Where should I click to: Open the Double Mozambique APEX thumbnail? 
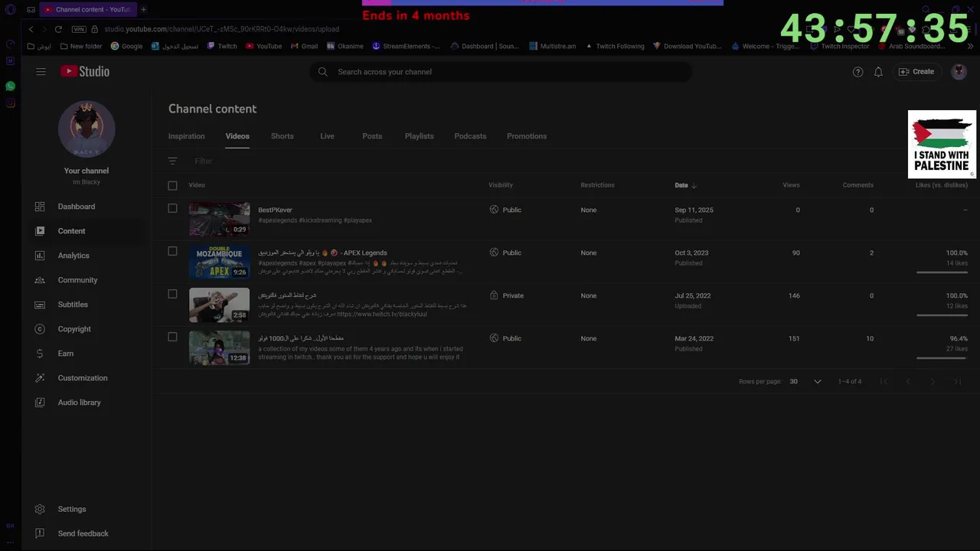pyautogui.click(x=219, y=262)
